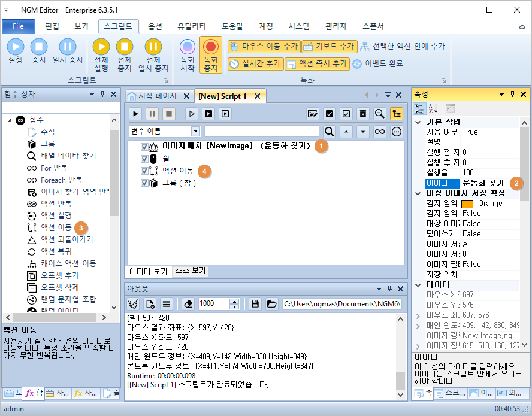This screenshot has height=416, width=532.
Task: Click the 실시간 추가 button
Action: [x=255, y=63]
